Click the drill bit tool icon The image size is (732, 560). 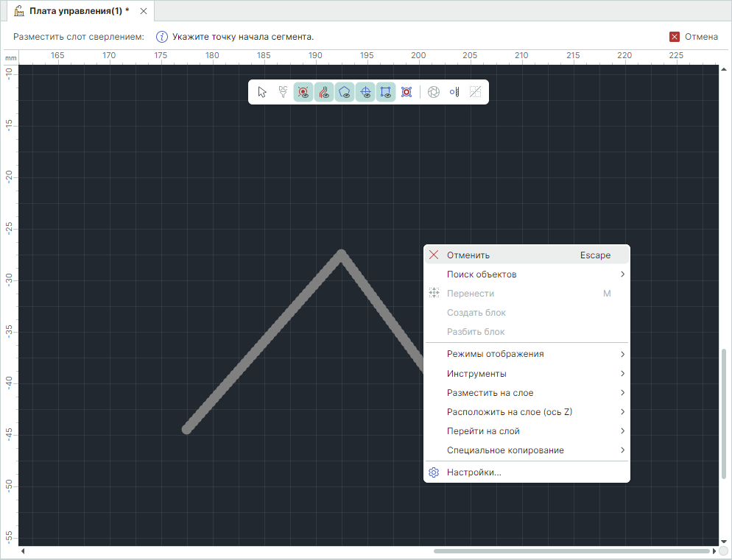click(x=454, y=92)
